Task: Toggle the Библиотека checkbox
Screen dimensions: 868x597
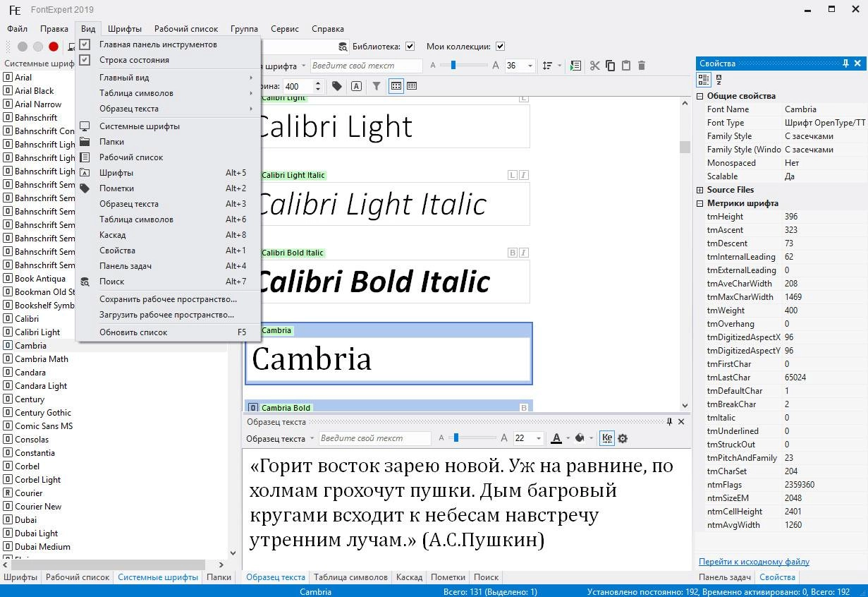Action: coord(410,47)
